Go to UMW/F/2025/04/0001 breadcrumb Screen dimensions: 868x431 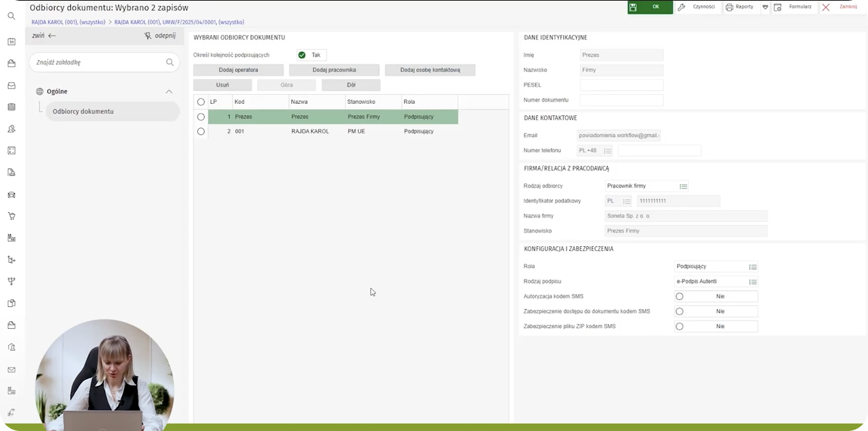(x=179, y=22)
